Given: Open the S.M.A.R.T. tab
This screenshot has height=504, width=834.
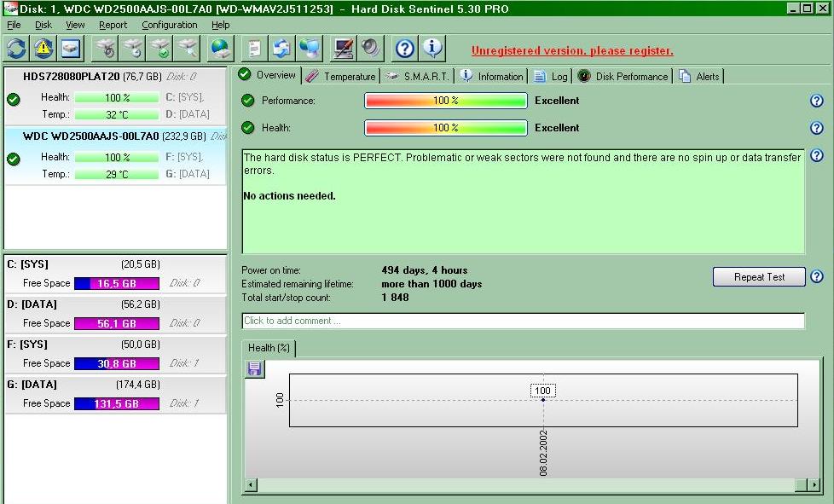Looking at the screenshot, I should 418,77.
